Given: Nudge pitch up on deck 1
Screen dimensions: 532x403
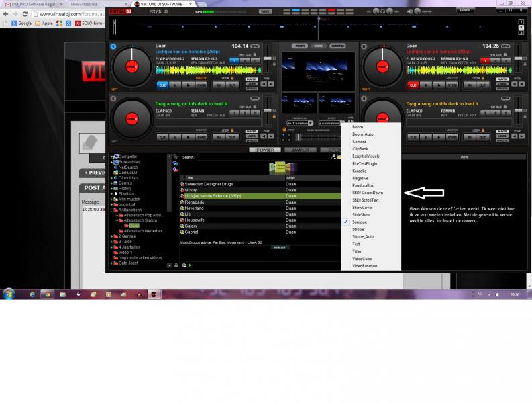Looking at the screenshot, I should click(x=271, y=84).
